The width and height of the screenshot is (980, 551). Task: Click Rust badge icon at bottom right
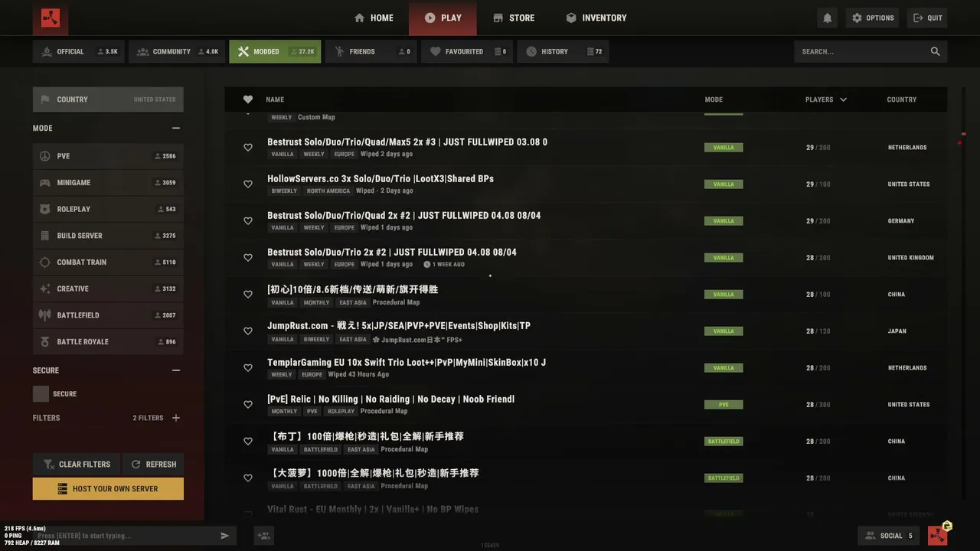[x=938, y=535]
